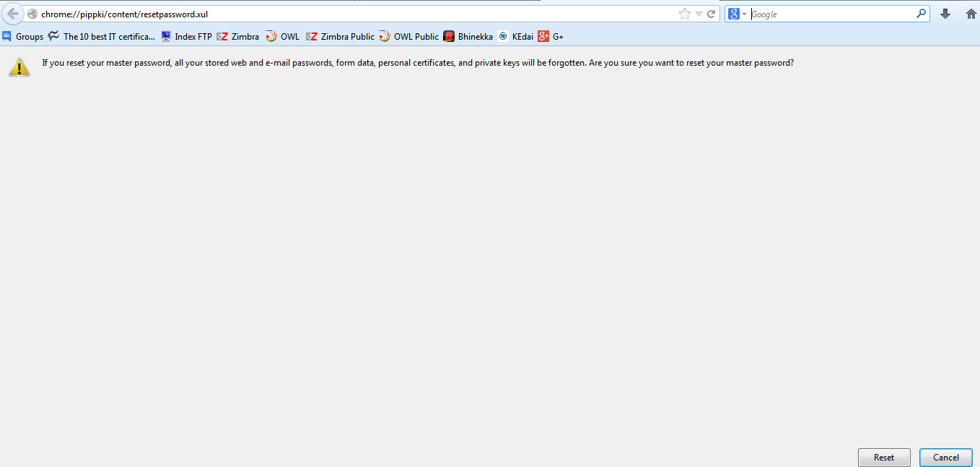Reload the page with the refresh icon
The height and width of the screenshot is (467, 980).
[711, 14]
